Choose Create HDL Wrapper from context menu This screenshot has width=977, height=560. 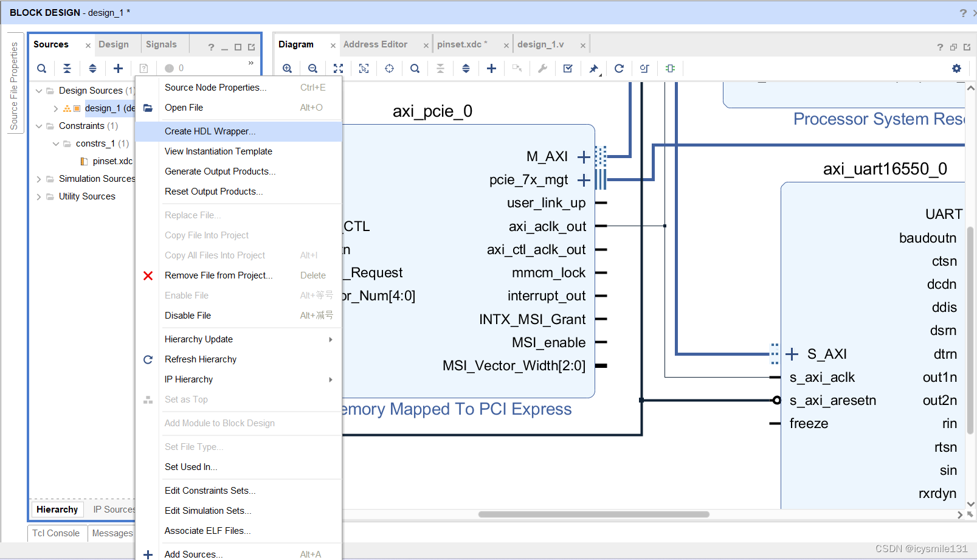[210, 131]
